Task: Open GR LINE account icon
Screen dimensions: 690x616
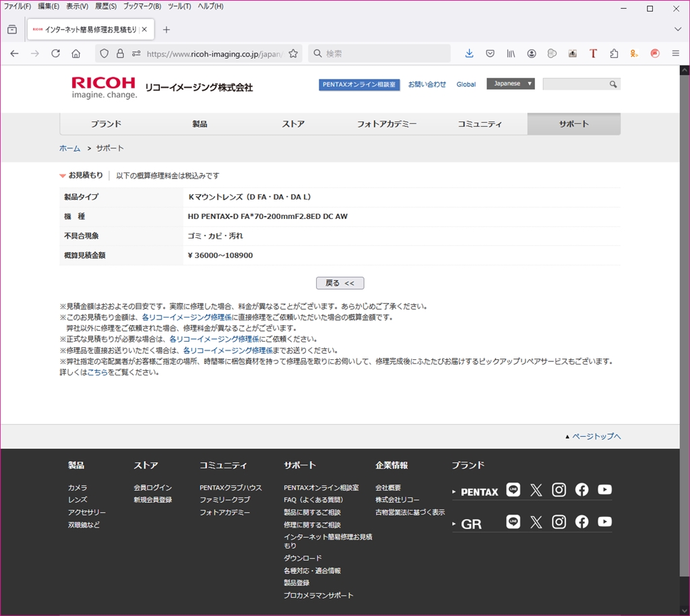Action: point(513,522)
